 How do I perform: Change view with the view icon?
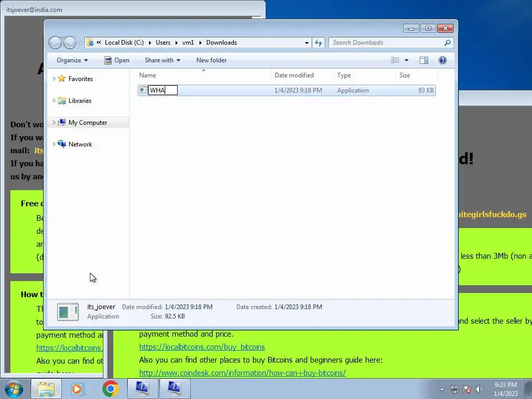tap(395, 60)
